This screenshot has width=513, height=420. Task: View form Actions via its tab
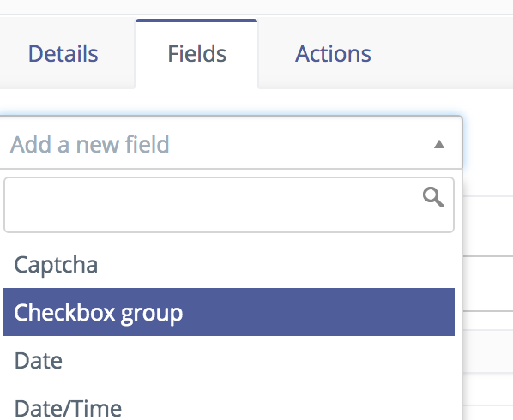coord(333,54)
